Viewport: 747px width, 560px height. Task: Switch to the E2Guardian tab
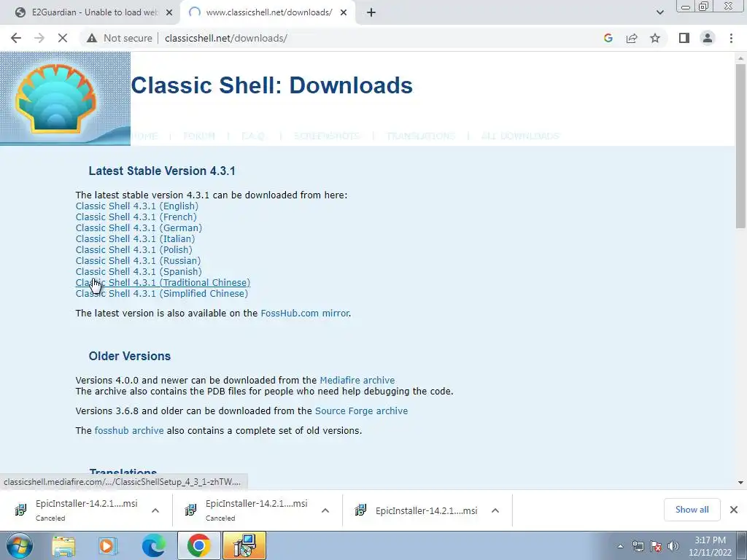point(90,12)
